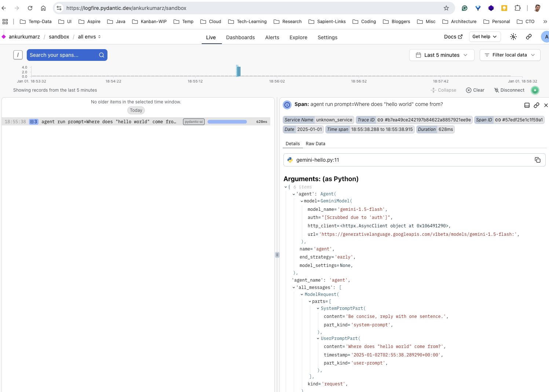Clear the live records list
The image size is (549, 392).
click(x=475, y=90)
